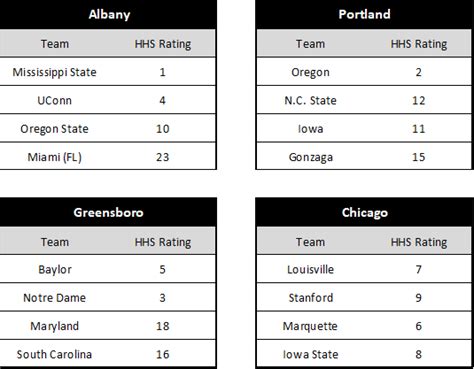The width and height of the screenshot is (474, 369).
Task: Click Iowa rating value 11
Action: [x=419, y=129]
